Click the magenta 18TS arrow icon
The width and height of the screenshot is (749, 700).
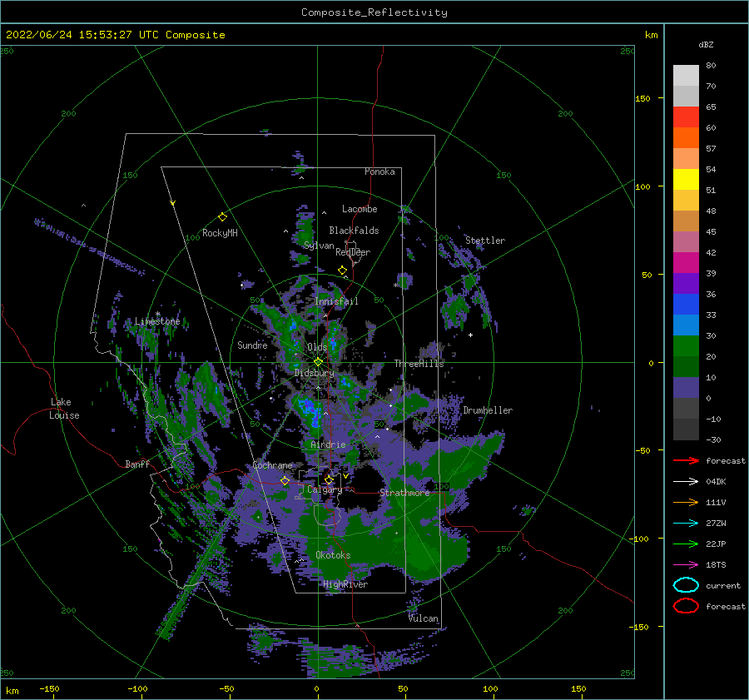pos(686,565)
